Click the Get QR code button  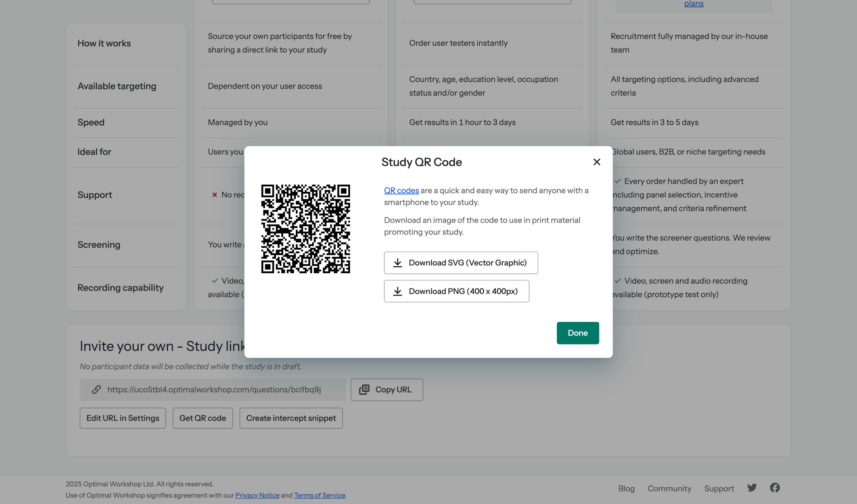[x=202, y=418]
